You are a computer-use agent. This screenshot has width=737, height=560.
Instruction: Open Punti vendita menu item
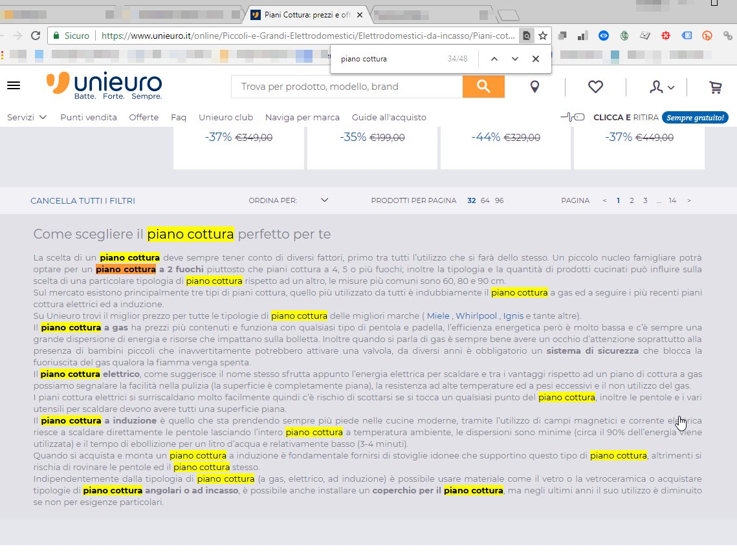(89, 117)
